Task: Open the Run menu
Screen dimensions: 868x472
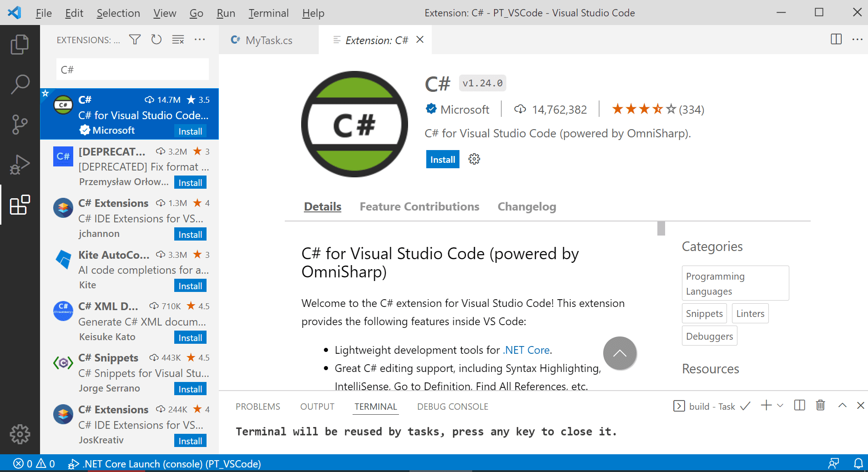Action: tap(226, 13)
